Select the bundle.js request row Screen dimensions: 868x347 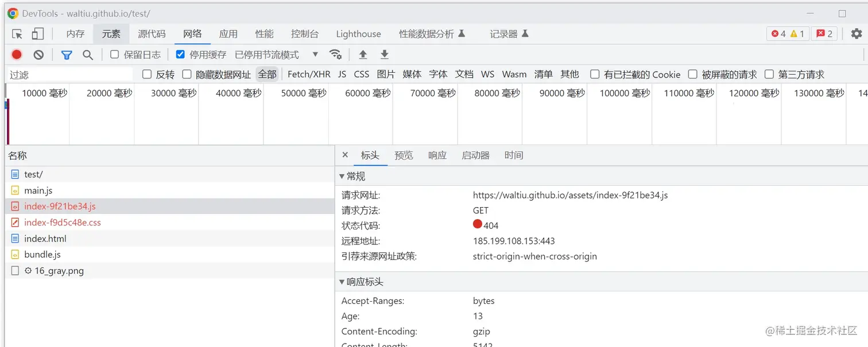169,255
